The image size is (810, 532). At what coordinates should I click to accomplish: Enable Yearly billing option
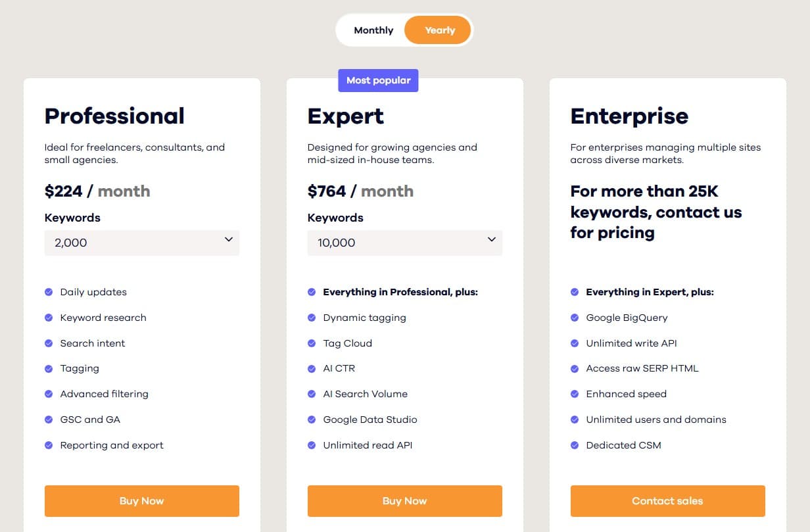[438, 30]
